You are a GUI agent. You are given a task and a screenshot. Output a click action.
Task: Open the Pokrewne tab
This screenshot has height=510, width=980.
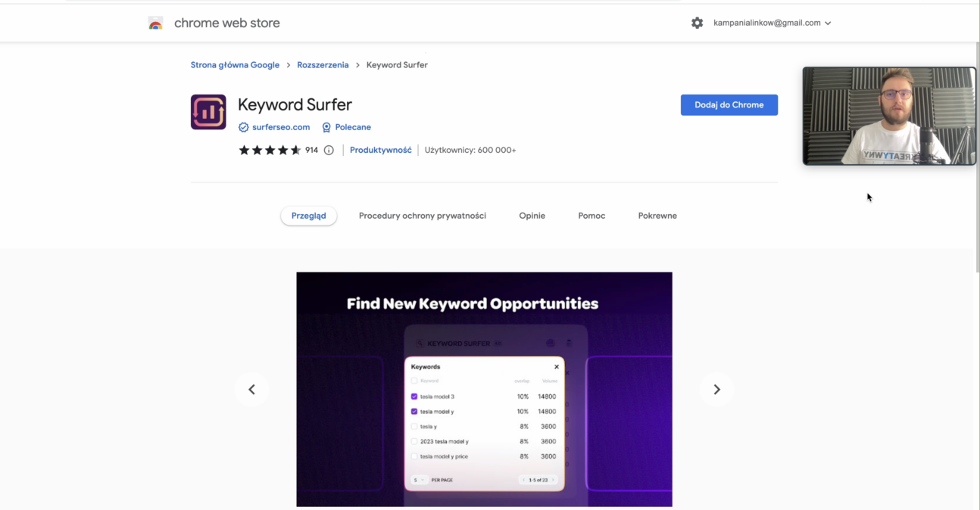tap(657, 216)
